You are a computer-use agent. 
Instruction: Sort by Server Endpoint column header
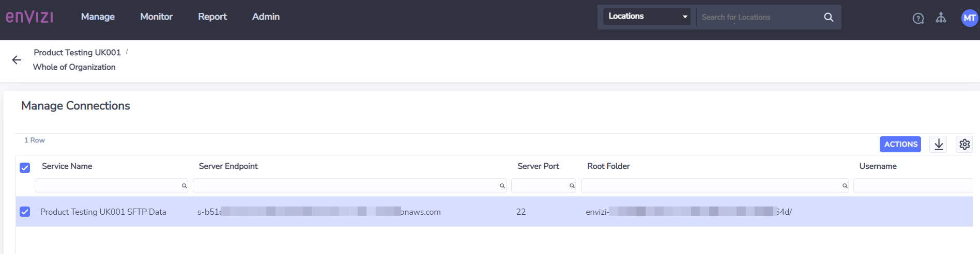(228, 166)
